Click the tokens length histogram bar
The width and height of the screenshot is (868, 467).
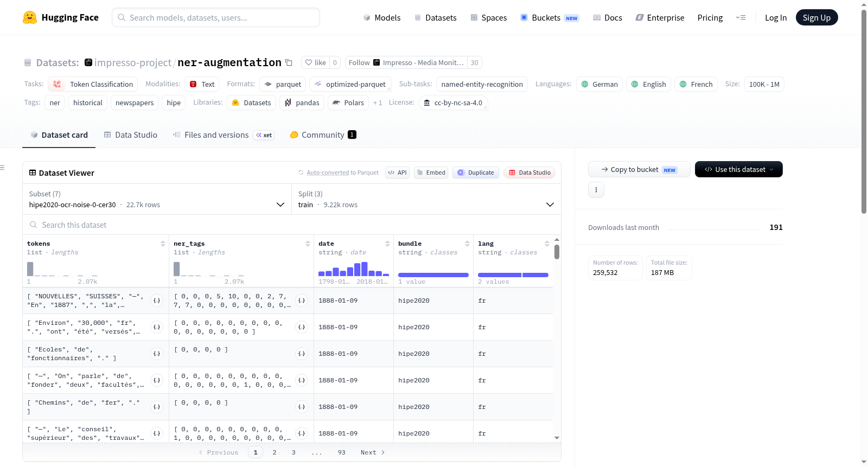click(30, 269)
